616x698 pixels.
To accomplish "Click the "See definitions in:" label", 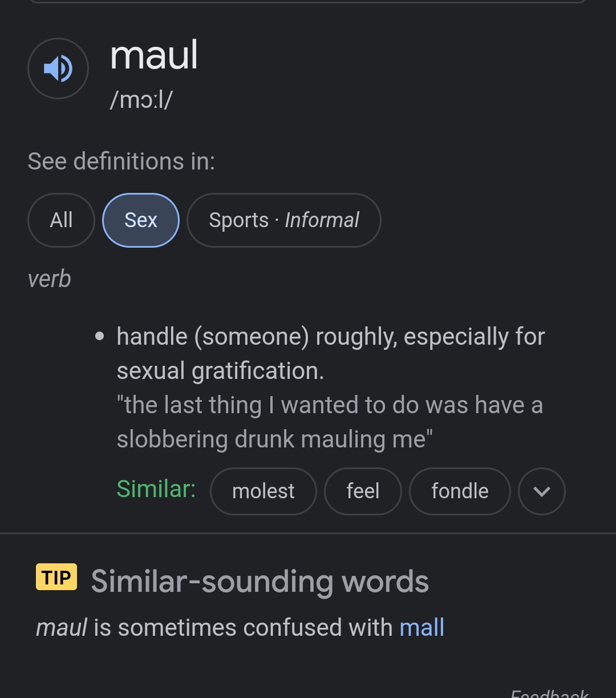I will [x=121, y=162].
